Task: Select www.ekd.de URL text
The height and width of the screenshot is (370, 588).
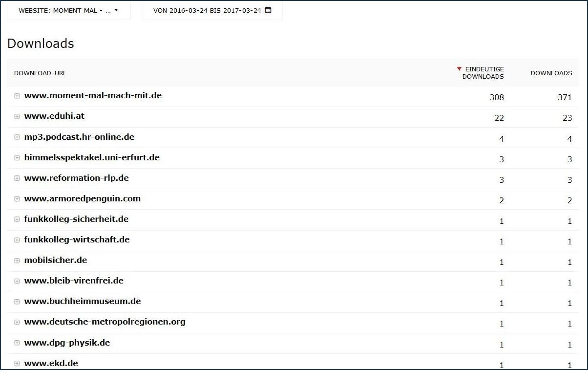Action: tap(51, 363)
